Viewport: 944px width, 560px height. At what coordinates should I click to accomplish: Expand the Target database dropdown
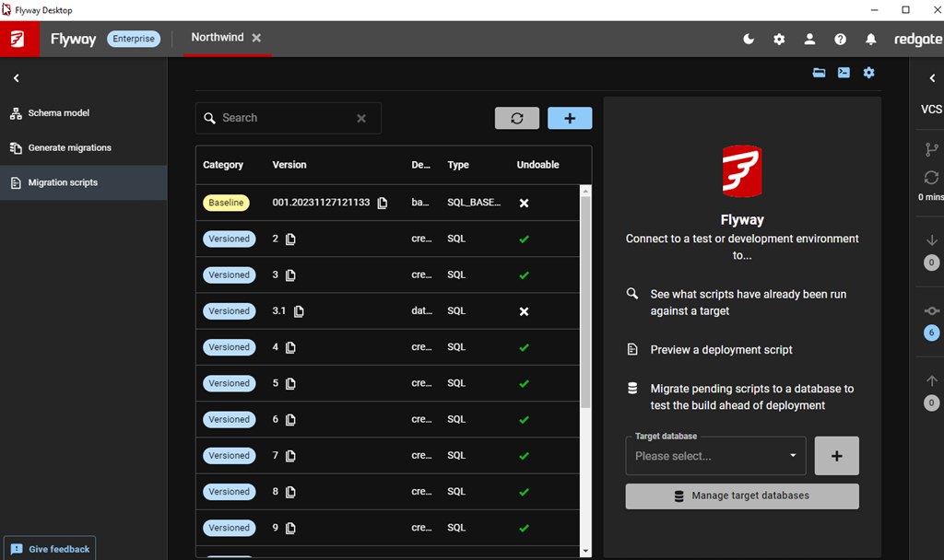715,456
